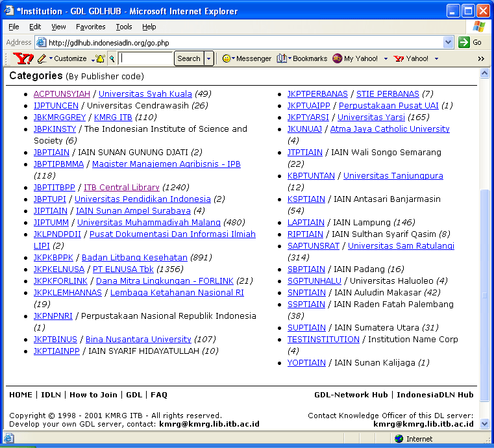Click the HOME footer link
This screenshot has height=448, width=494.
click(x=21, y=395)
